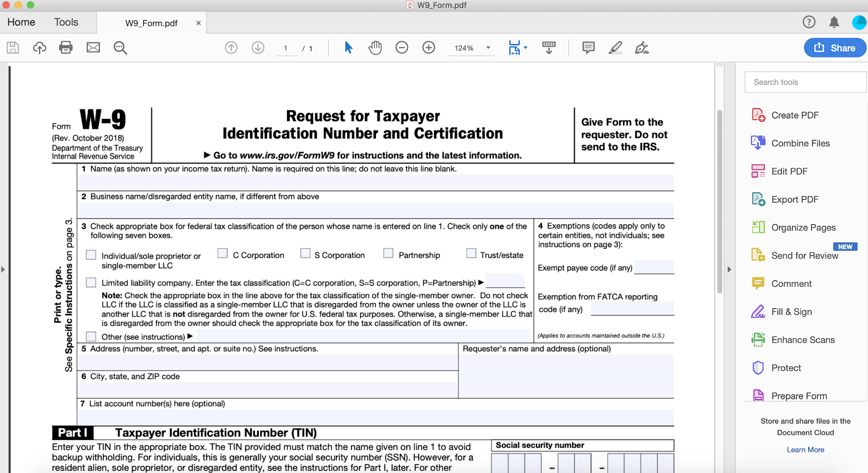The height and width of the screenshot is (473, 868).
Task: Check the C Corporation checkbox
Action: [x=222, y=253]
